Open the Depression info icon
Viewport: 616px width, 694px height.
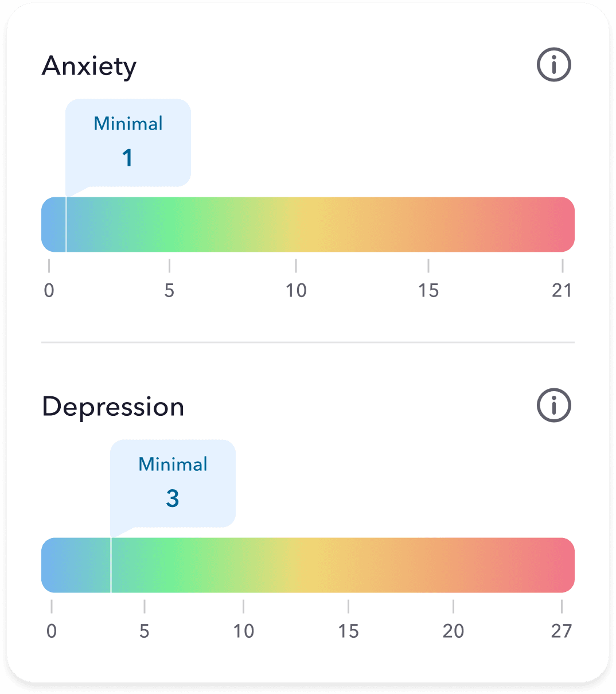point(553,406)
